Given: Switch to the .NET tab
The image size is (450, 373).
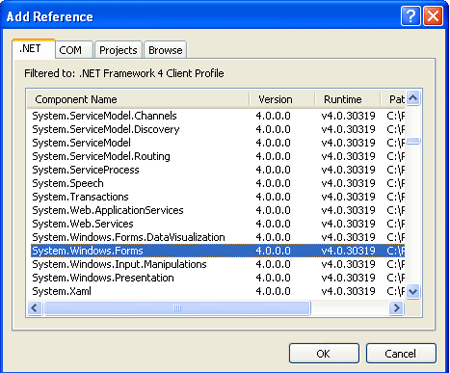Looking at the screenshot, I should (33, 49).
